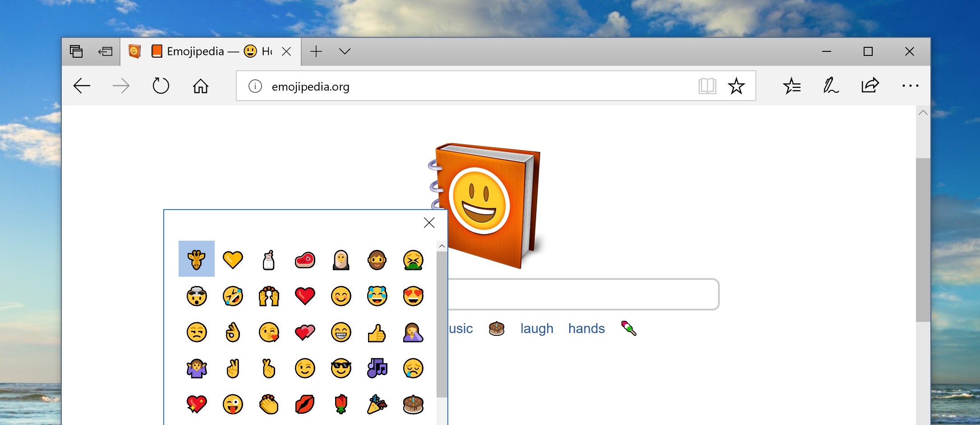Click the "laugh" suggestion link
Screen dimensions: 980x425
coord(537,329)
